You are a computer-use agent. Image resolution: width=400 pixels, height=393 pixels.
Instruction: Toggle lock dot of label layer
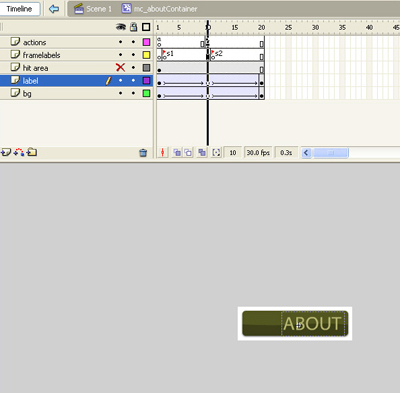click(133, 80)
